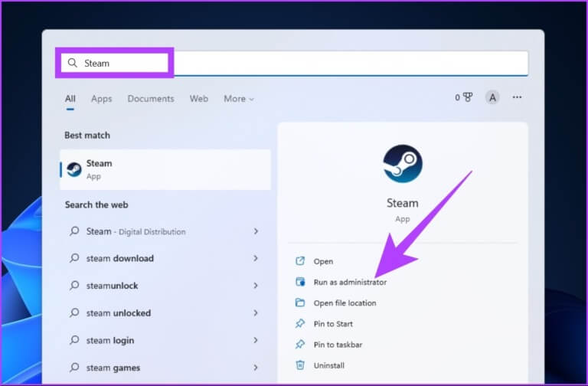This screenshot has width=588, height=386.
Task: Expand arrow for Steam Digital Distribution
Action: pyautogui.click(x=256, y=231)
